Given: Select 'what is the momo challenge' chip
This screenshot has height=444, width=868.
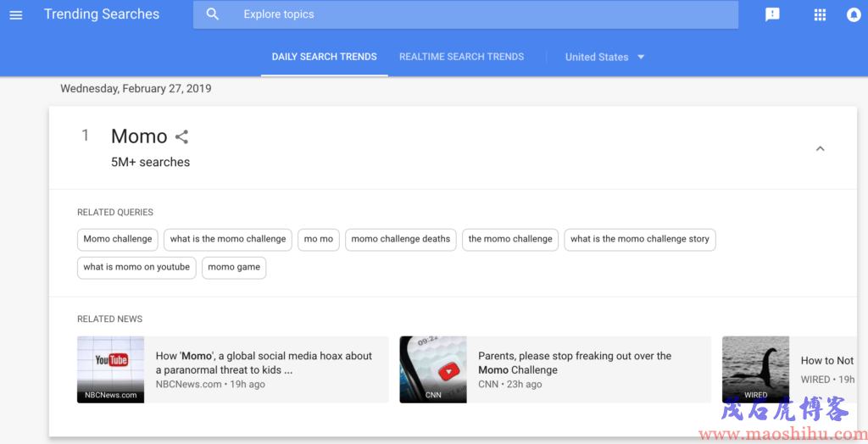Looking at the screenshot, I should [x=228, y=239].
